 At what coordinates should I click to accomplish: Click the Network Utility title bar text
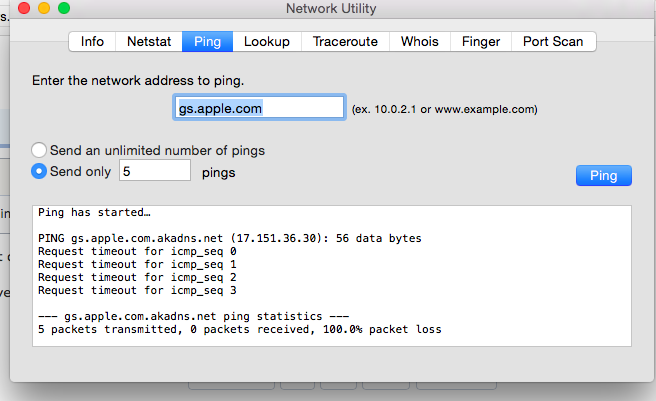point(331,8)
